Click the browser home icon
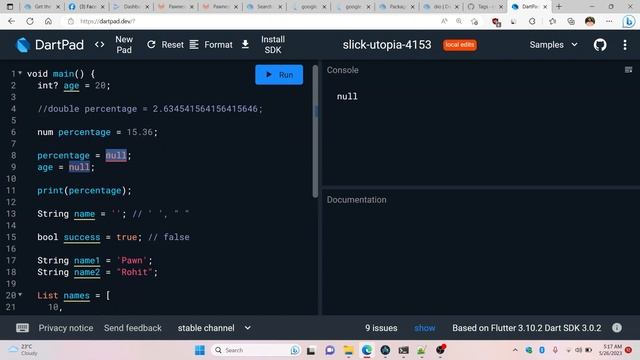Viewport: 640px width, 360px height. pyautogui.click(x=48, y=21)
